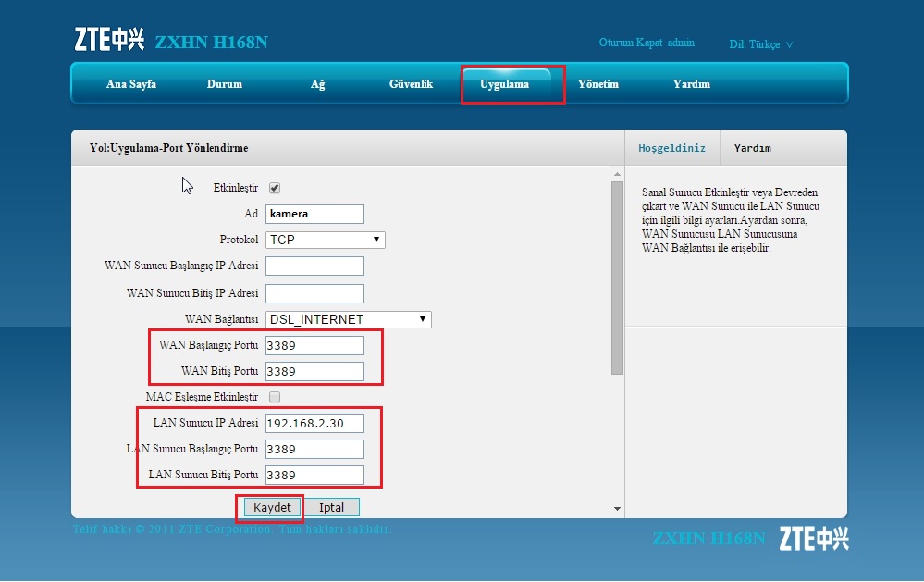The height and width of the screenshot is (582, 924).
Task: Click the form's vertical scrollbar thumb
Action: tap(617, 278)
